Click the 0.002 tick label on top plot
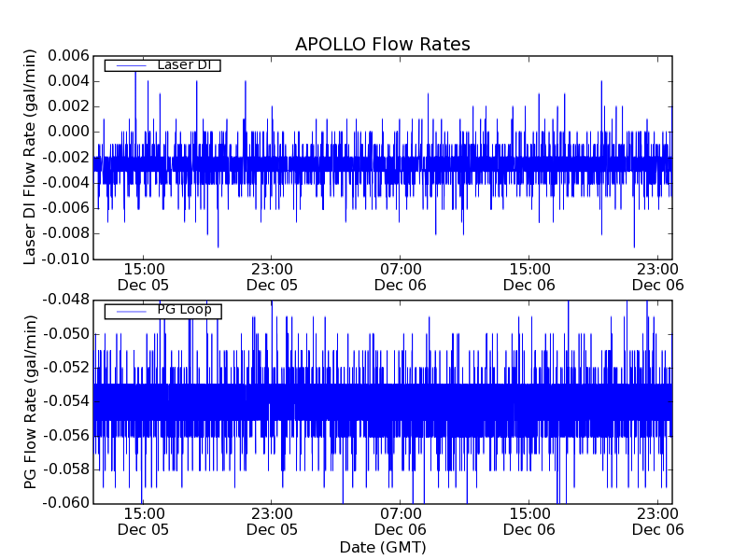 pyautogui.click(x=68, y=106)
